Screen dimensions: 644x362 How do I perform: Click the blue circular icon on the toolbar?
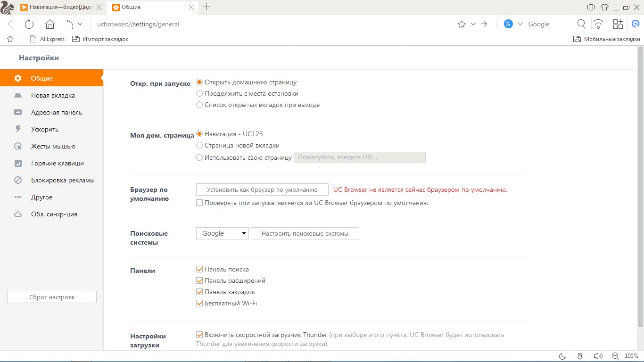pos(635,24)
